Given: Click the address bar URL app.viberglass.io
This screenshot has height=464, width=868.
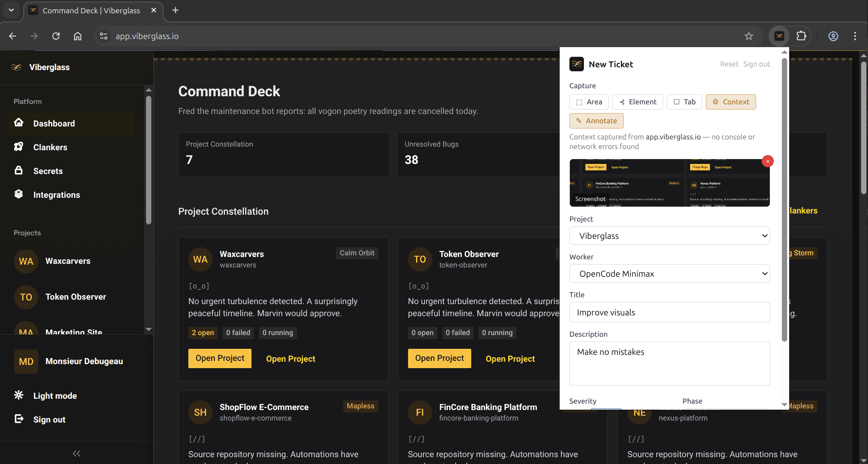Looking at the screenshot, I should (147, 36).
